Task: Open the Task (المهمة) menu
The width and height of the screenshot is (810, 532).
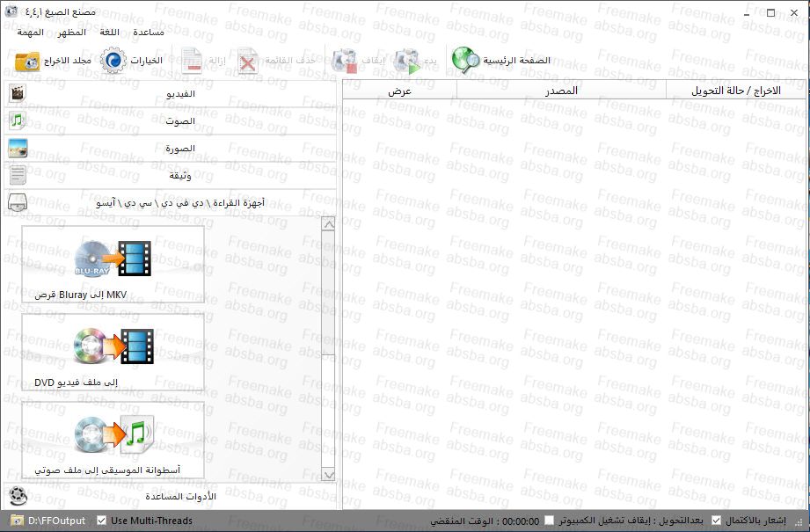Action: (x=31, y=32)
